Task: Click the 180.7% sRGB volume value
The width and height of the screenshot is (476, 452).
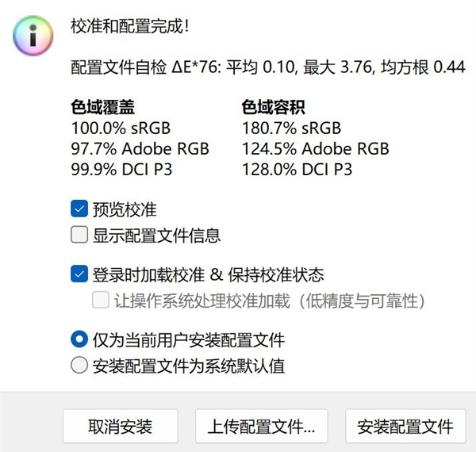Action: pos(290,128)
